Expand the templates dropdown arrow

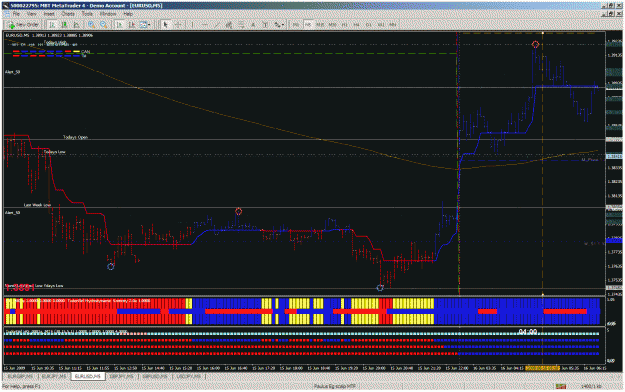coord(149,25)
